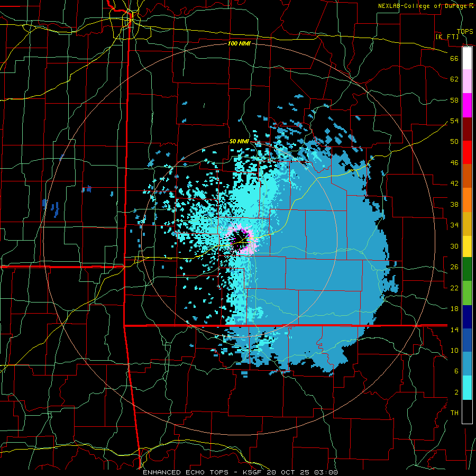Click the legend value 46
Viewport: 476px width, 476px height.
click(x=454, y=163)
